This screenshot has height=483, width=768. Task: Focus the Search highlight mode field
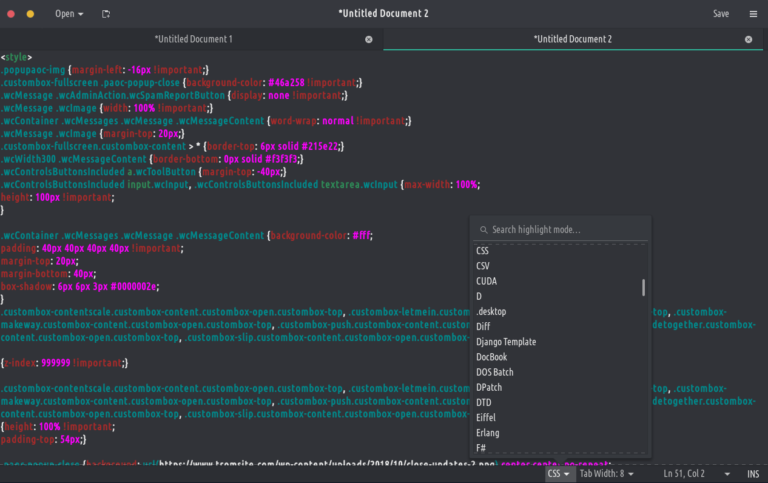565,230
